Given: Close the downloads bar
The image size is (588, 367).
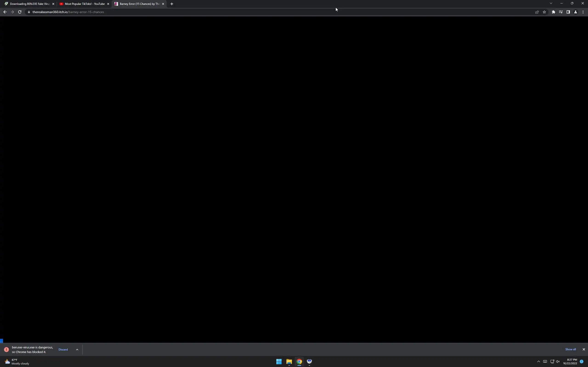Looking at the screenshot, I should click(584, 349).
